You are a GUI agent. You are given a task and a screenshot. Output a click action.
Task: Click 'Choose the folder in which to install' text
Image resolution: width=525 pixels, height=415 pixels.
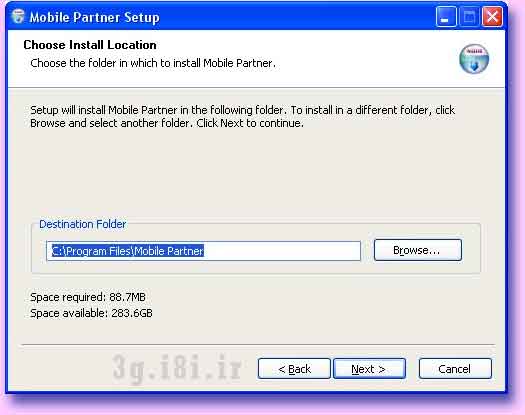(153, 63)
